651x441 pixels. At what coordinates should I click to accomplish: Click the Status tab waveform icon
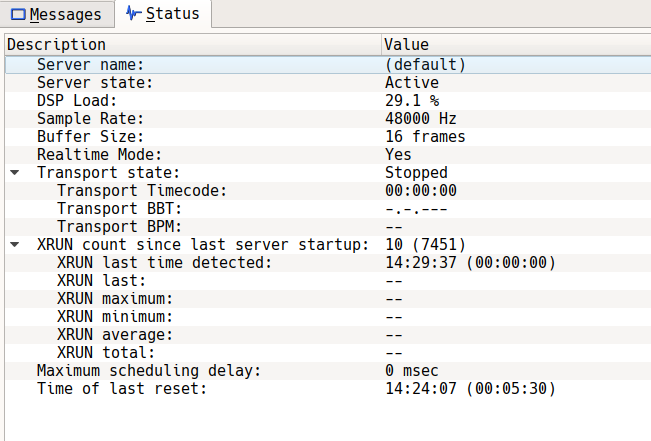(133, 14)
